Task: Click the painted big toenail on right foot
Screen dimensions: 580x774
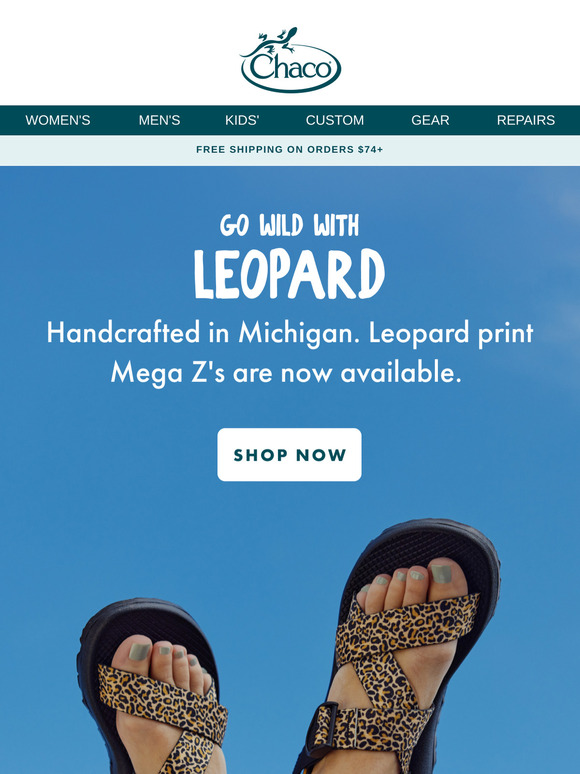Action: pyautogui.click(x=441, y=573)
